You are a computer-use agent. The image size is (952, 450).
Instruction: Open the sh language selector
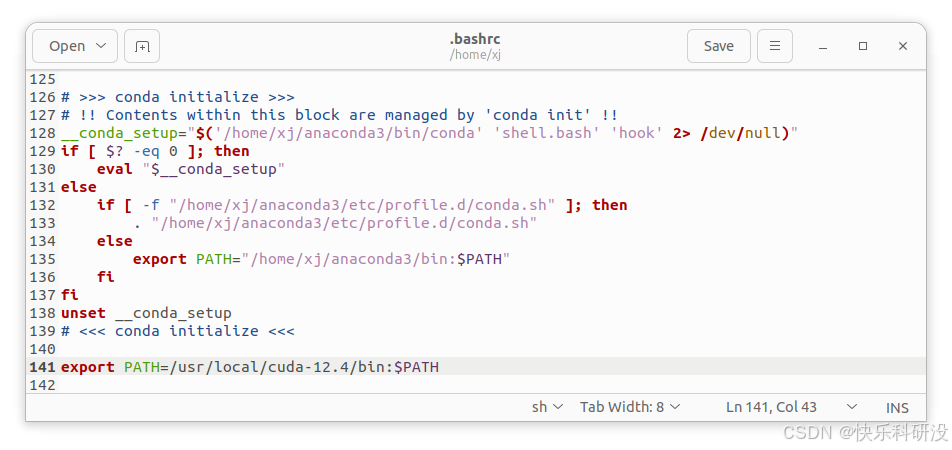548,407
